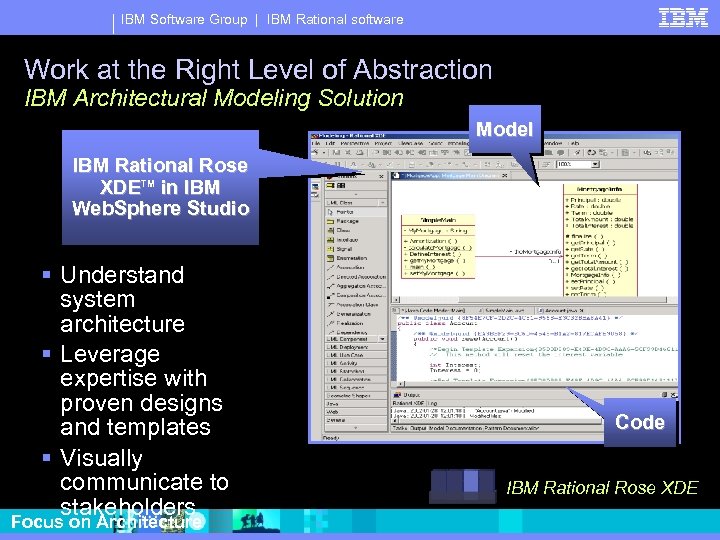Select the MortgageInfo class in diagram

tap(600, 240)
